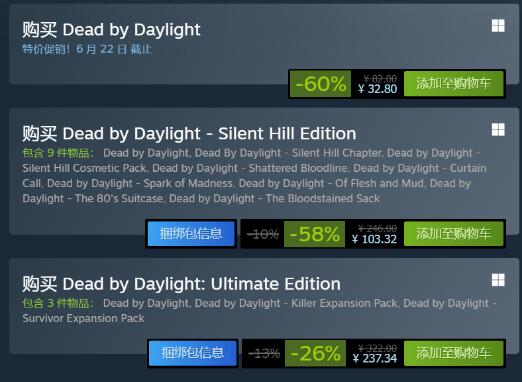Click the ¥ 32.80 price

[x=378, y=89]
